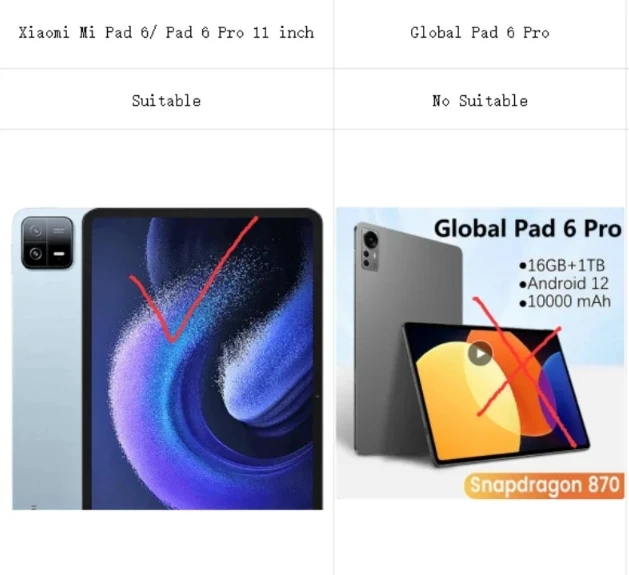629x575 pixels.
Task: Click 'Xiaomi Mi Pad 6/ Pad 6 Pro 11 inch' header
Action: click(x=166, y=33)
